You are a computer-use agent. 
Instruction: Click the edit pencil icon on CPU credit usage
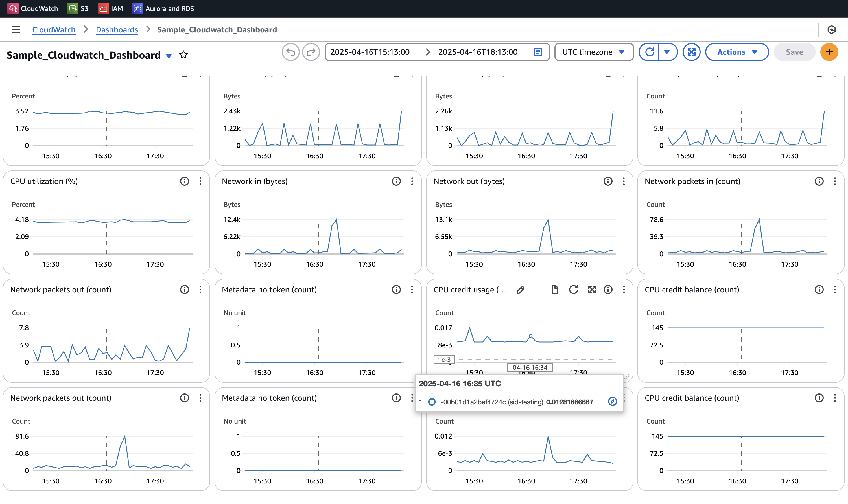pos(520,290)
